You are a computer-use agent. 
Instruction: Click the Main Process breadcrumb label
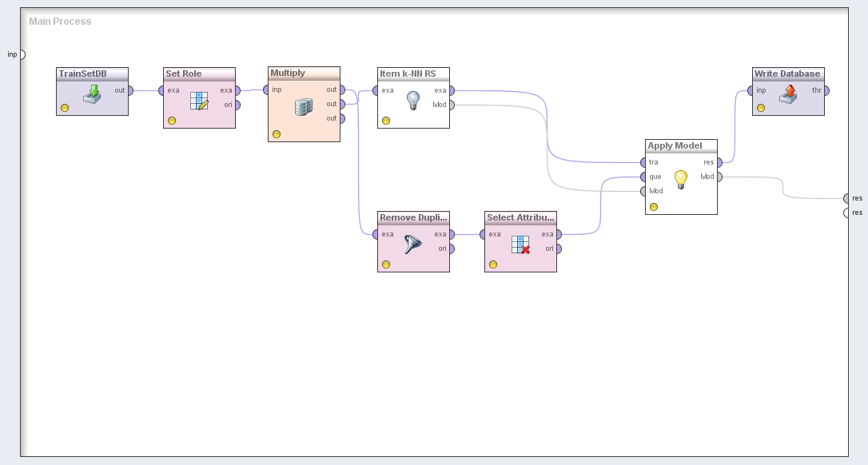pos(60,22)
